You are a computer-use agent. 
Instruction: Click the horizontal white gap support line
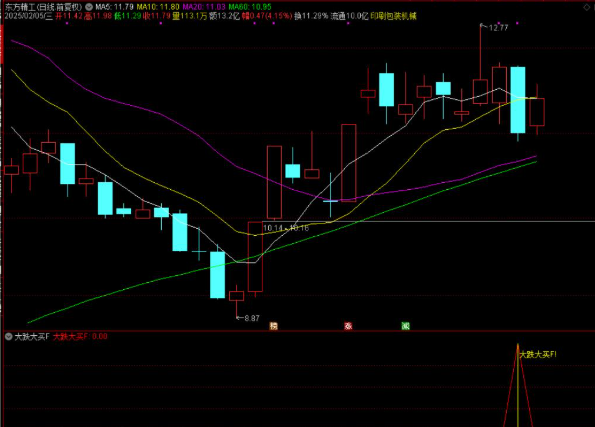coord(429,221)
